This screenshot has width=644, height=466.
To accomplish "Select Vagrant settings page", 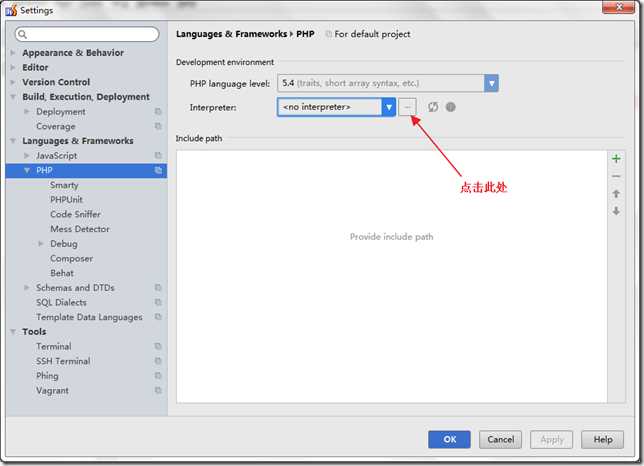I will (x=52, y=390).
